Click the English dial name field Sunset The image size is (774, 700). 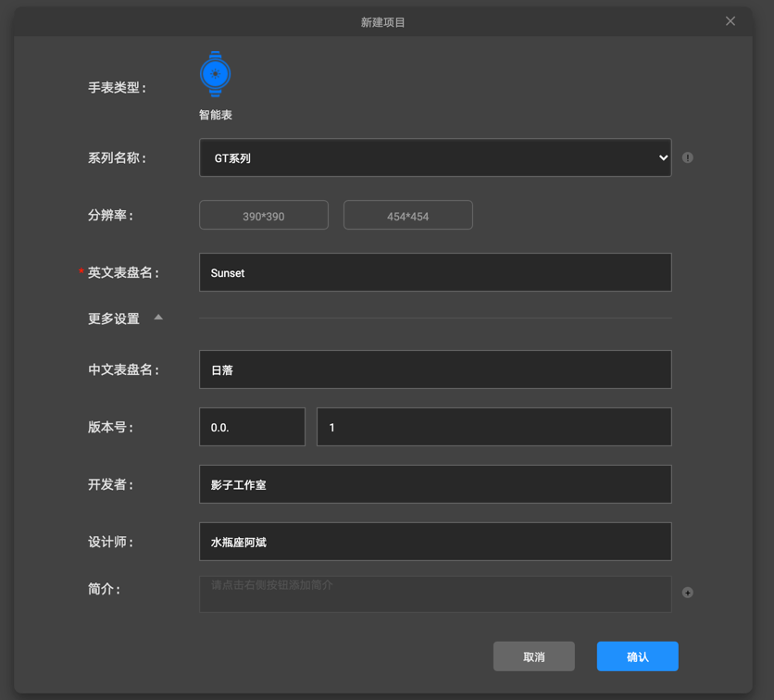pyautogui.click(x=435, y=272)
